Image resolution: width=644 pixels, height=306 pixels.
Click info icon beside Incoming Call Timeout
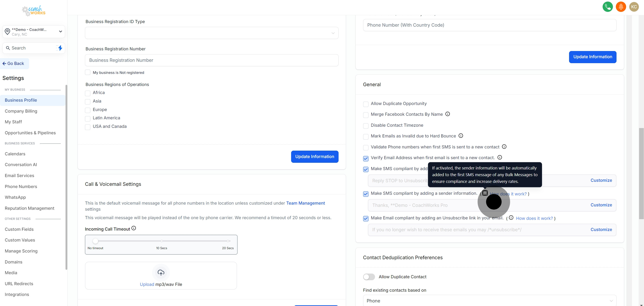click(x=134, y=228)
